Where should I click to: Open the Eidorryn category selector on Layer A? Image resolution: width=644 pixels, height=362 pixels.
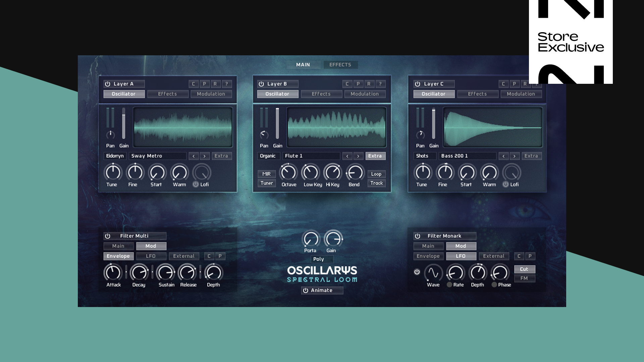[114, 156]
